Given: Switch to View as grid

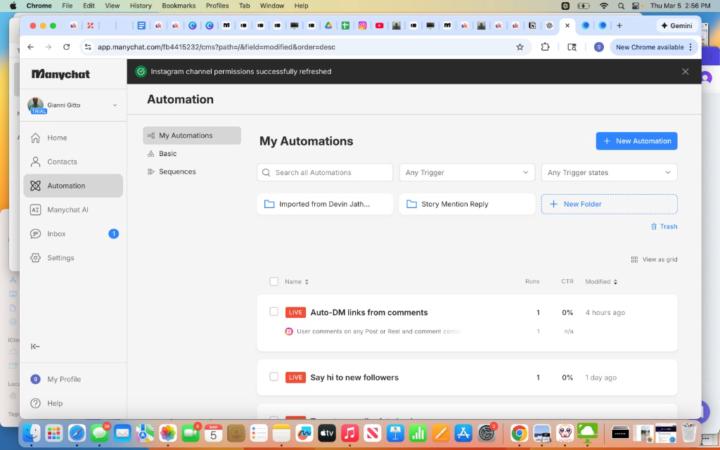Looking at the screenshot, I should (x=655, y=259).
